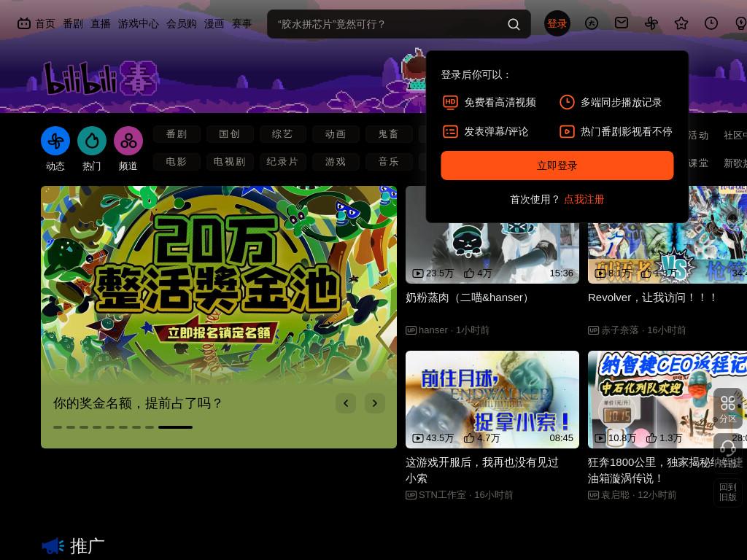Click the customer service headset icon
The height and width of the screenshot is (560, 747).
[727, 448]
